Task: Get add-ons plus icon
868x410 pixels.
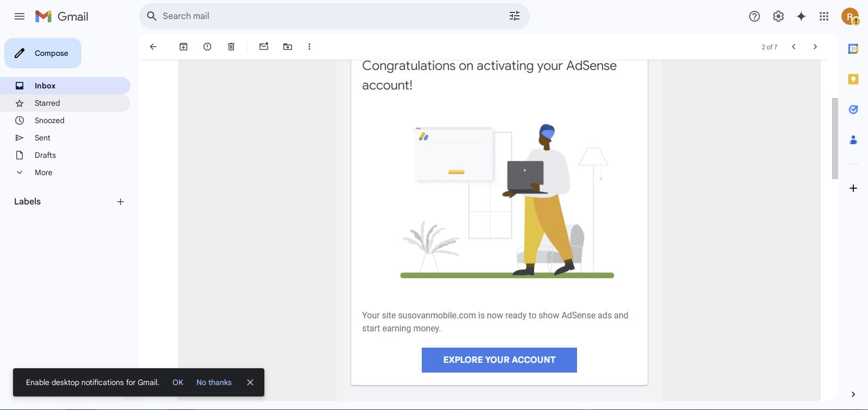Action: (x=853, y=188)
